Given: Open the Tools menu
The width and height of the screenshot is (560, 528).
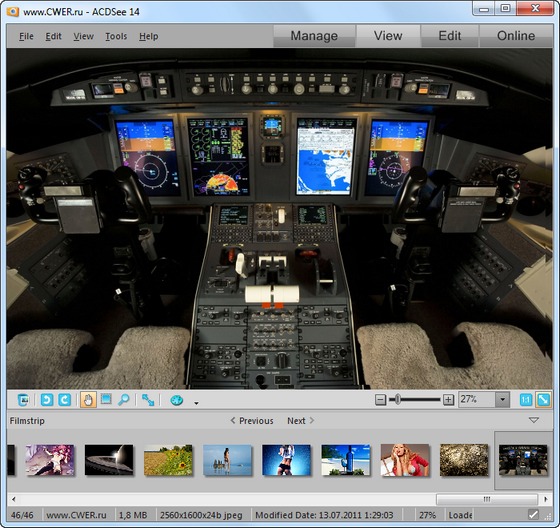Looking at the screenshot, I should [116, 36].
